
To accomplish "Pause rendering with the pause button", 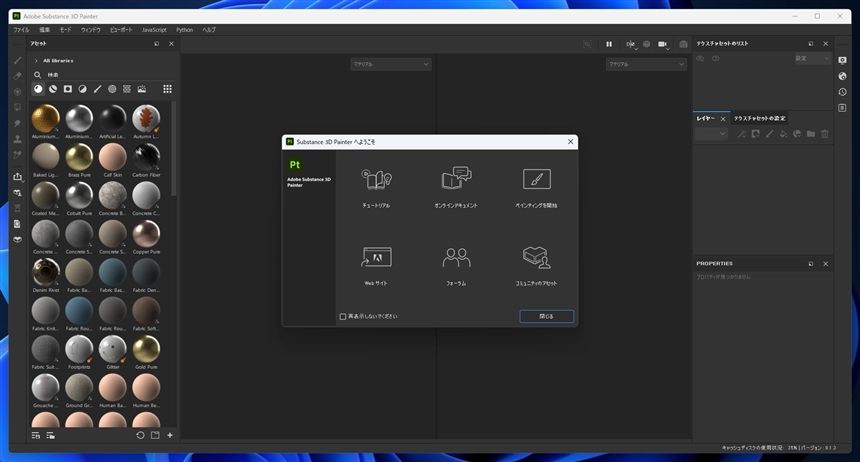I will (609, 44).
